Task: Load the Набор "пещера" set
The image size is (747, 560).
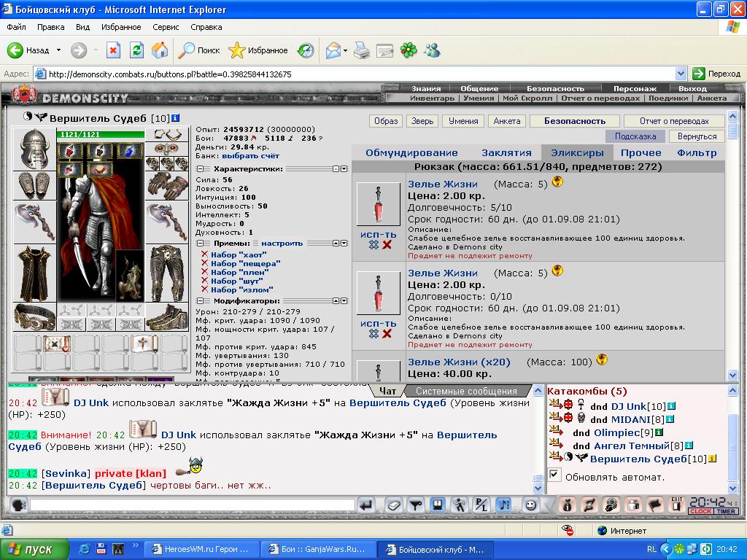Action: coord(245,263)
